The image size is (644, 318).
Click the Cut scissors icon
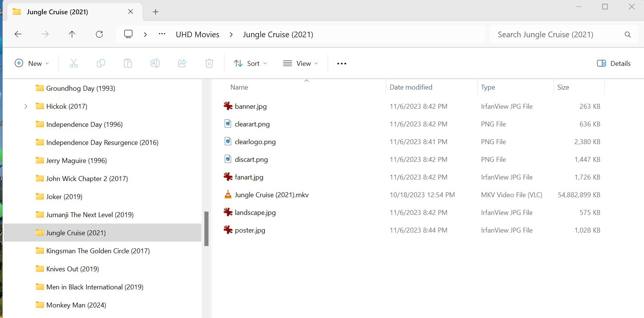pyautogui.click(x=74, y=64)
